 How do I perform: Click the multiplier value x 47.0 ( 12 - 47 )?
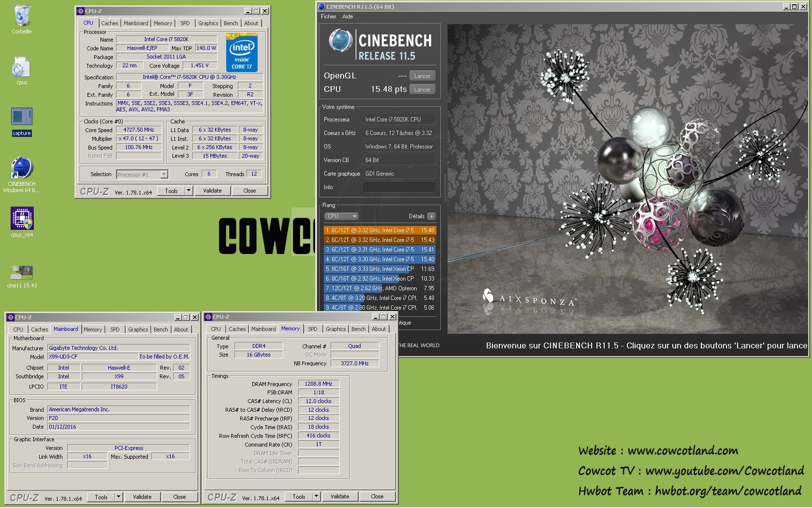pos(139,138)
